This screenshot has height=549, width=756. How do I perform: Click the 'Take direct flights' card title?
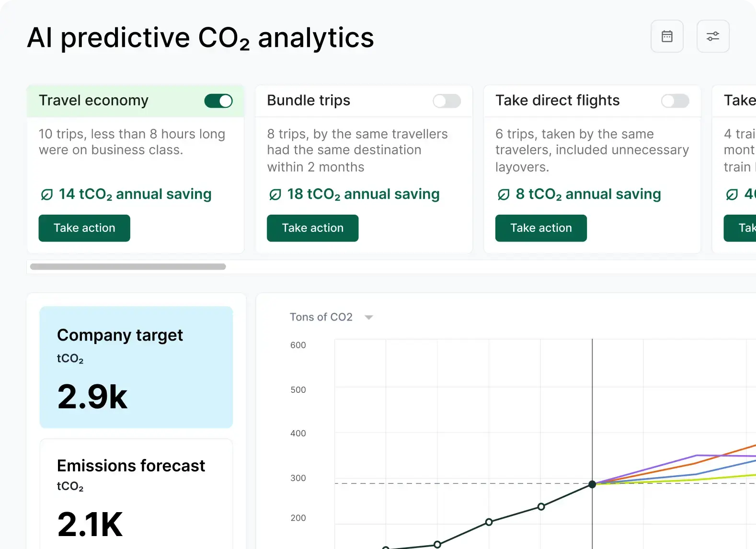[x=558, y=101]
